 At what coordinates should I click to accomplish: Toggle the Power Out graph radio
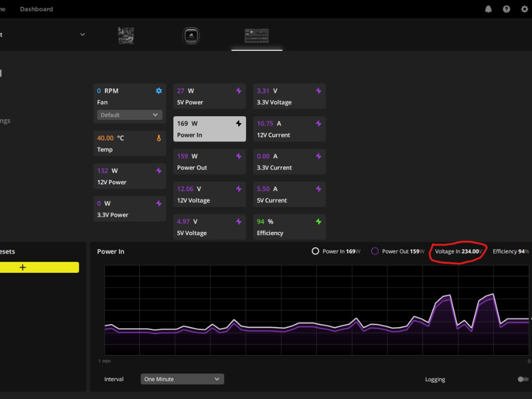[x=375, y=251]
